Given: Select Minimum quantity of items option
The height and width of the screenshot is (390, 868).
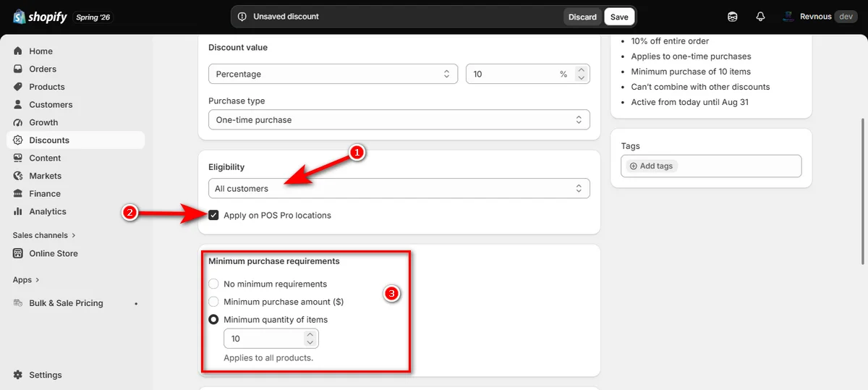Looking at the screenshot, I should point(213,320).
